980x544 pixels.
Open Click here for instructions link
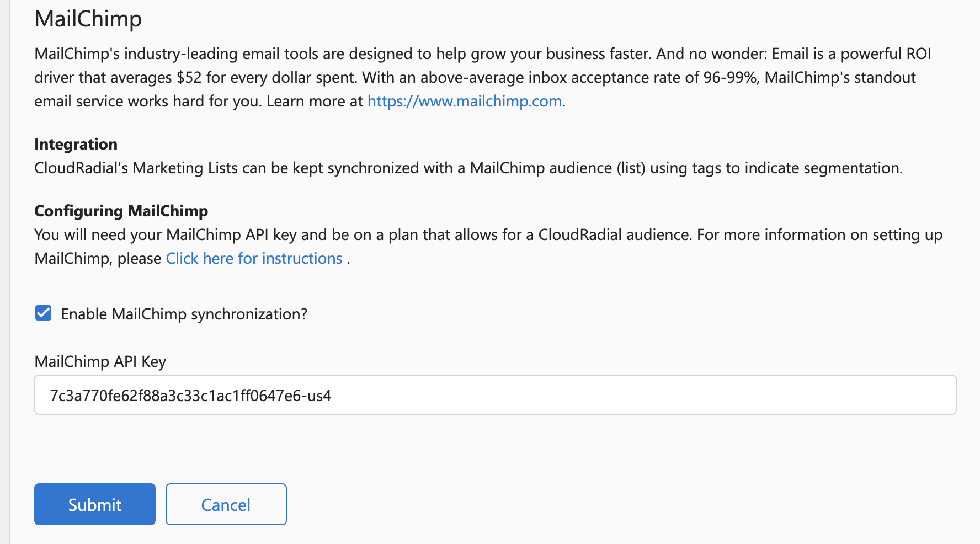(254, 259)
